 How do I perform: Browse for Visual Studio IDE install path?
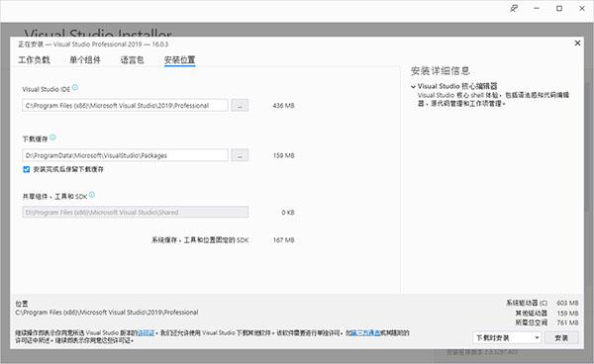click(x=240, y=106)
